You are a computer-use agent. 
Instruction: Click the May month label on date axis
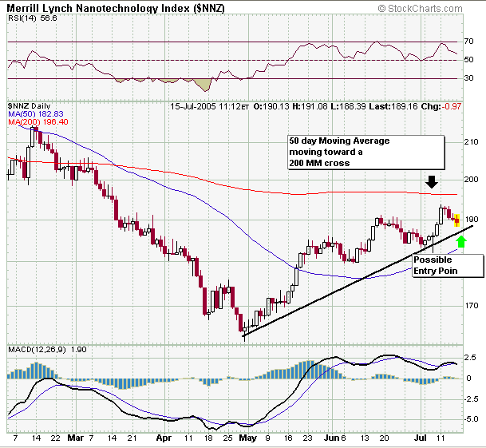248,438
